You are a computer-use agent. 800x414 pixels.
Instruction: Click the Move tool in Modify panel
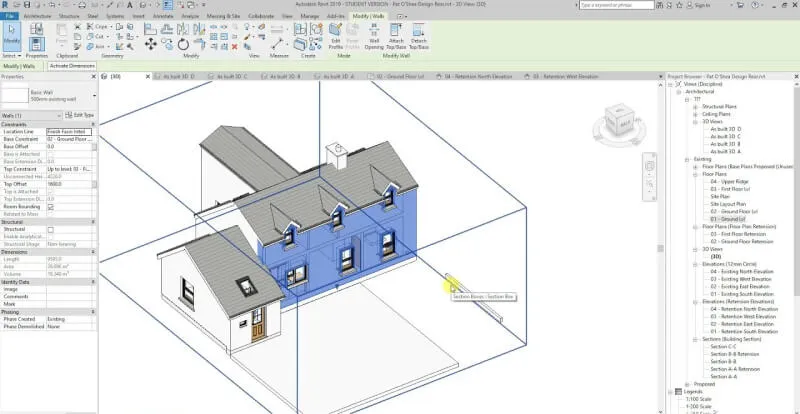[151, 44]
